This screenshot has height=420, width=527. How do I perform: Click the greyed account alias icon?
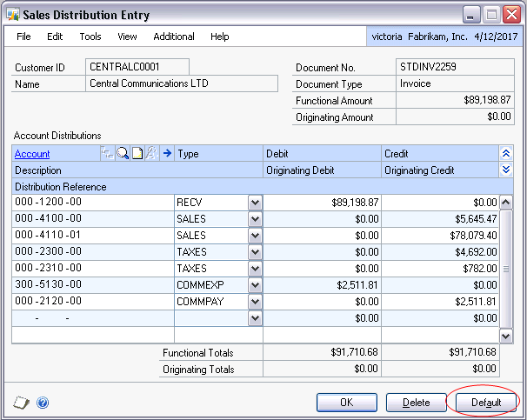click(150, 154)
